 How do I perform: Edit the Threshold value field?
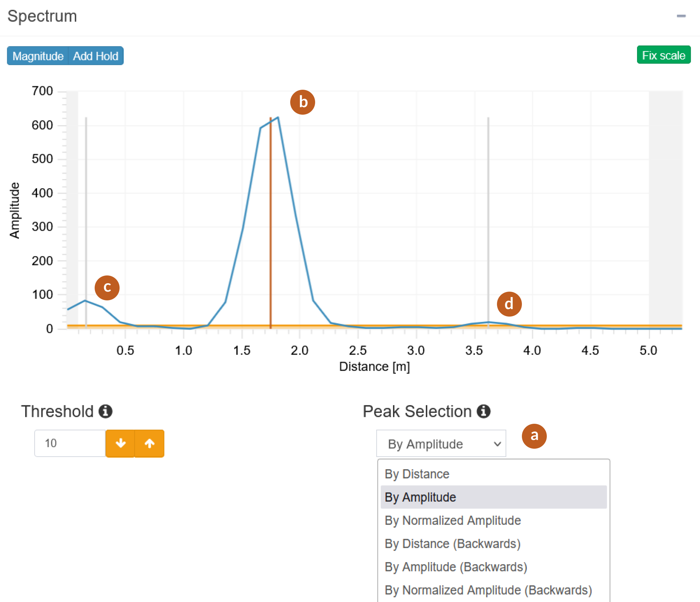(x=70, y=443)
